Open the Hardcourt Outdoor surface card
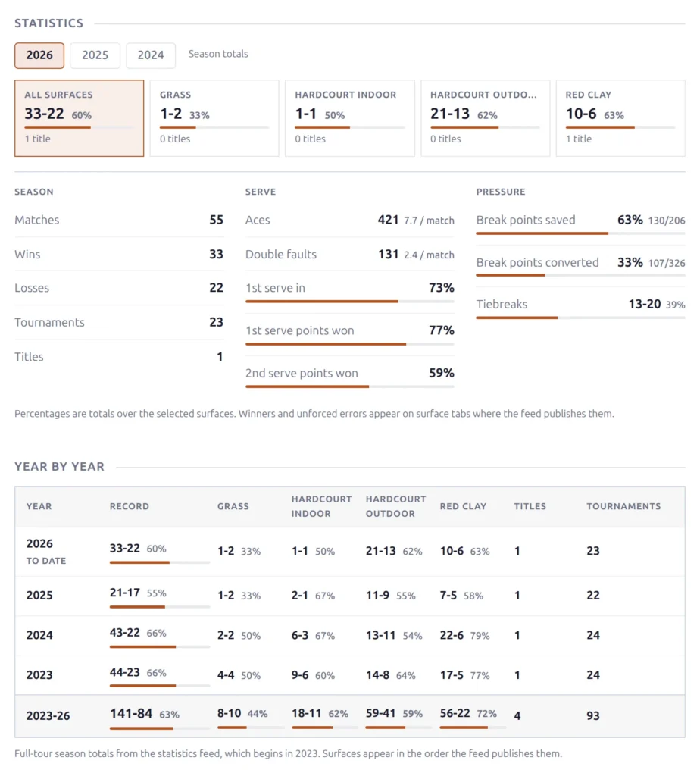The image size is (700, 776). click(x=486, y=118)
